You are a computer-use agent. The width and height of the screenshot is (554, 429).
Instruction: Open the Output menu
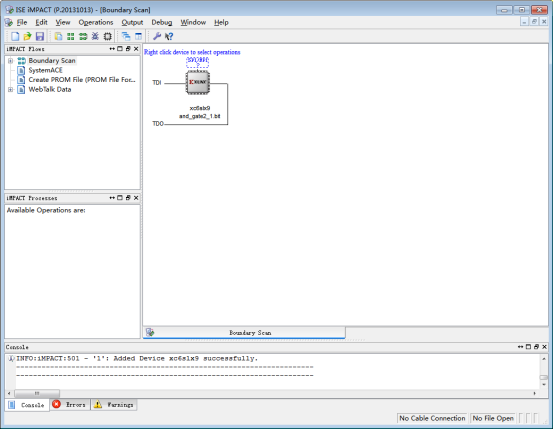[x=132, y=22]
